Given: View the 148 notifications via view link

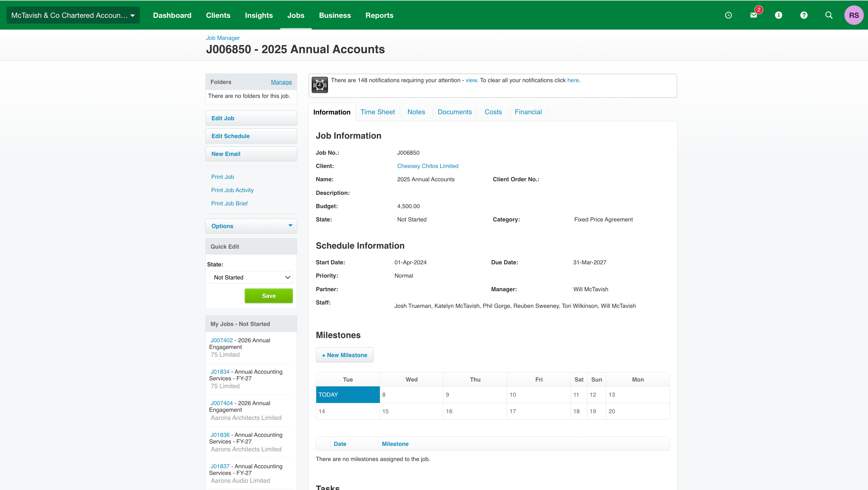Looking at the screenshot, I should click(471, 80).
